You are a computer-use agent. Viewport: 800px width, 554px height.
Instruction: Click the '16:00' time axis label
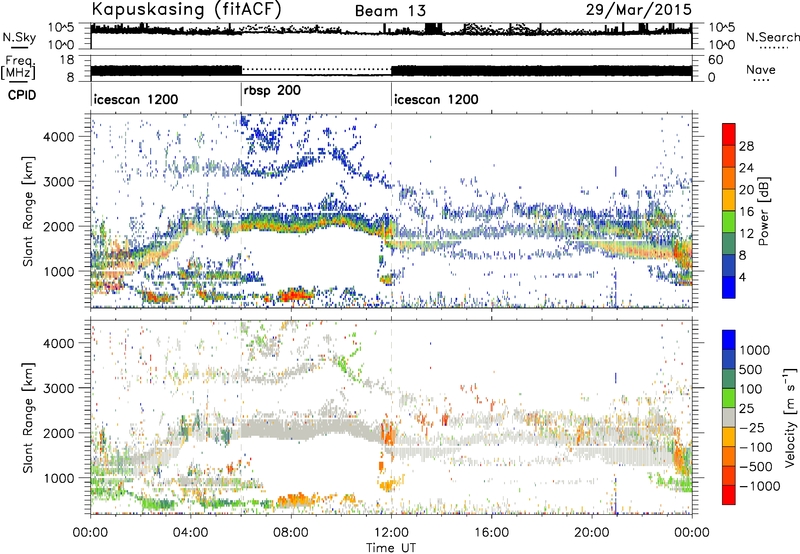(491, 533)
